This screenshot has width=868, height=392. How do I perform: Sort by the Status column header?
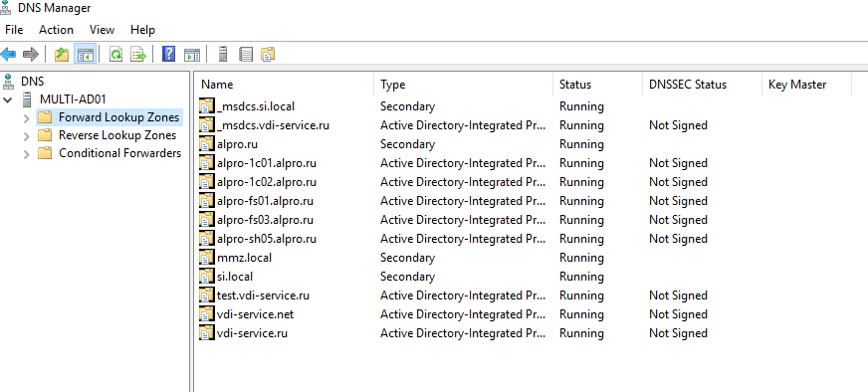click(597, 85)
